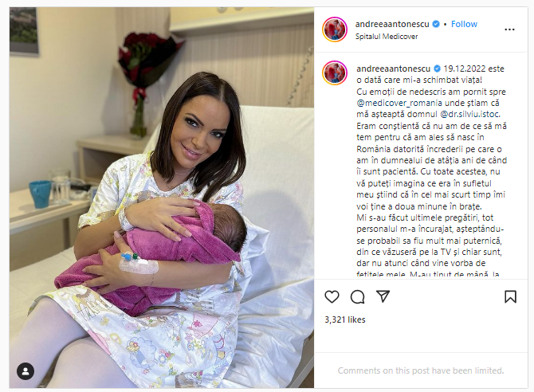
Task: Open comments via speech bubble icon
Action: pyautogui.click(x=358, y=296)
